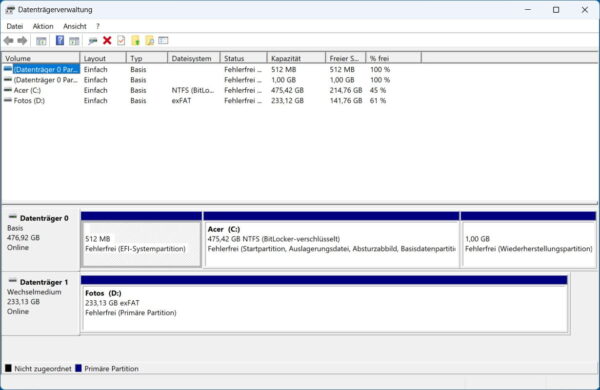The width and height of the screenshot is (600, 390).
Task: Click the drive icon beside Fotos (D:) row
Action: click(8, 101)
